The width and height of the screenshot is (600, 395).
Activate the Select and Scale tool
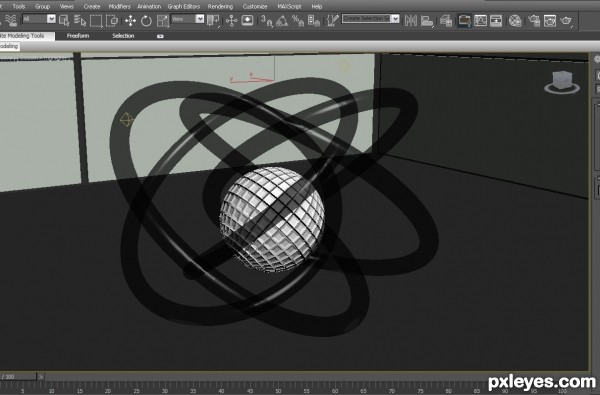[x=162, y=20]
